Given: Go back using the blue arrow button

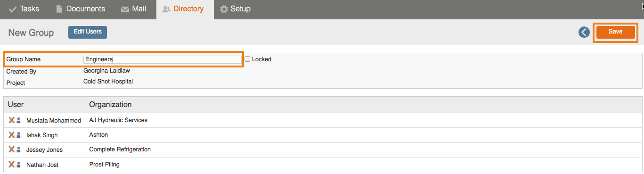Looking at the screenshot, I should pos(584,32).
